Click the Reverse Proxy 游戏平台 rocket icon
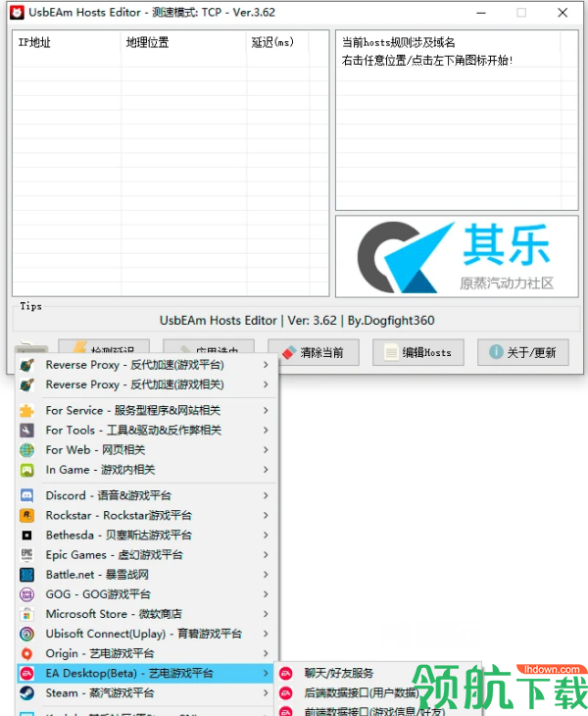Screen dimensions: 588x716 26,365
